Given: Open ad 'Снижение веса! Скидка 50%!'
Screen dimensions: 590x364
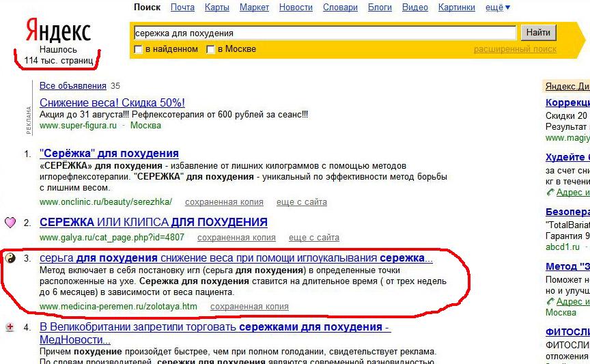Looking at the screenshot, I should pyautogui.click(x=112, y=102).
